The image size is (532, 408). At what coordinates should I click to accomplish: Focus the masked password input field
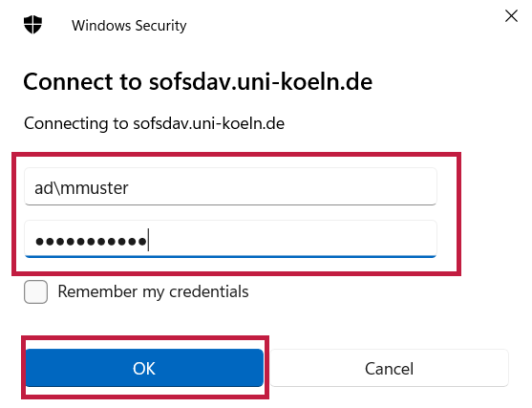[230, 239]
